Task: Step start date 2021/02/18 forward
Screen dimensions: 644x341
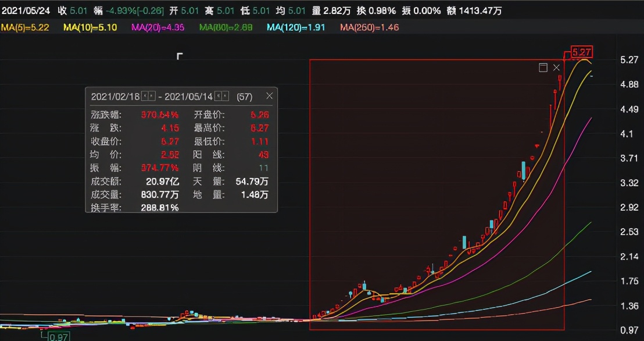Action: (152, 96)
